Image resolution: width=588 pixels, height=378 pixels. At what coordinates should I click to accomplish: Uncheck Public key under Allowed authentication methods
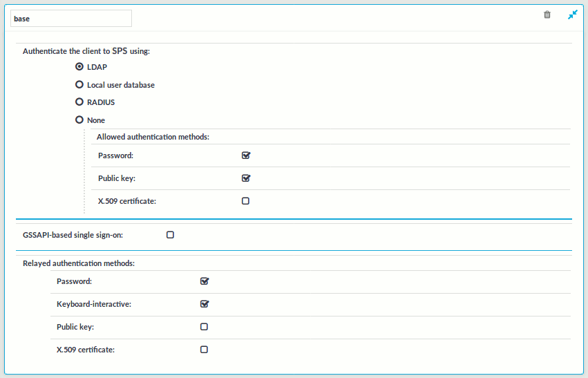[x=246, y=178]
